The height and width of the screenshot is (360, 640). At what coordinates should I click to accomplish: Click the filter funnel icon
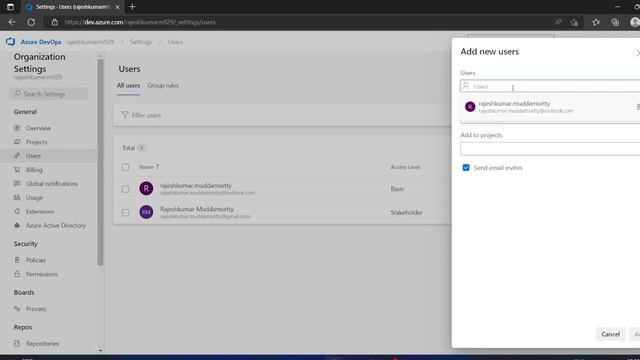(x=125, y=115)
